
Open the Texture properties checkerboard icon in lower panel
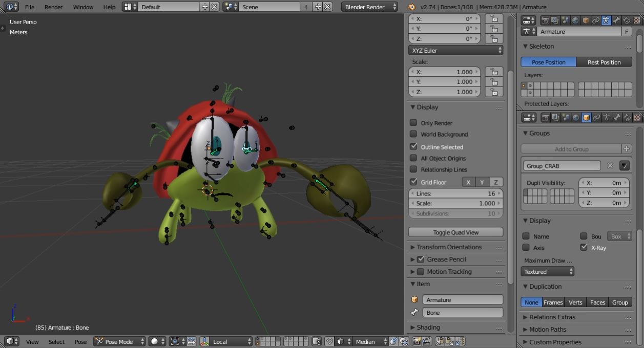pyautogui.click(x=637, y=118)
